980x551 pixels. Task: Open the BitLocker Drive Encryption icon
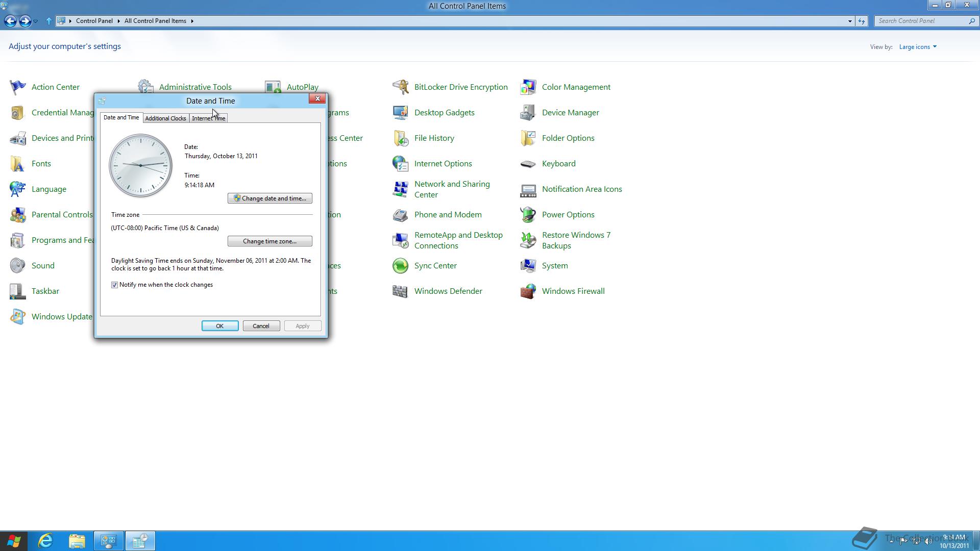click(x=400, y=87)
